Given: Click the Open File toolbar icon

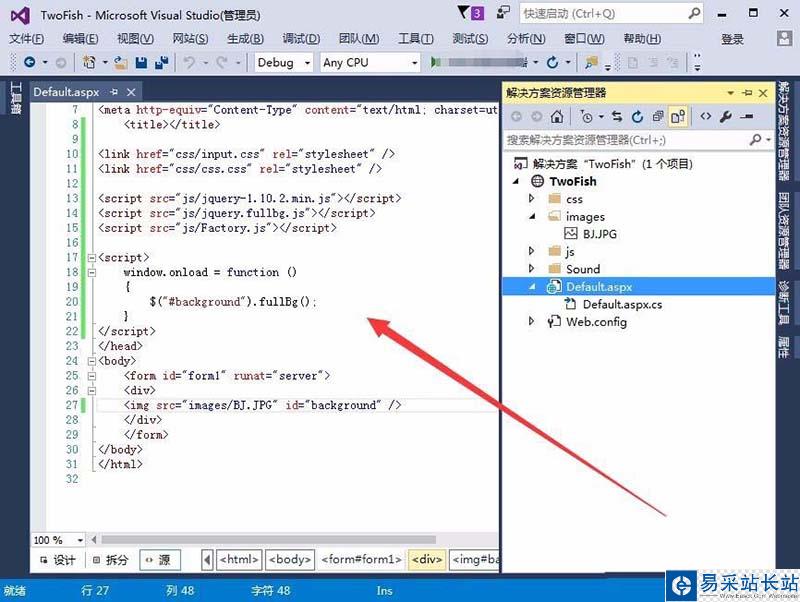Looking at the screenshot, I should 121,63.
